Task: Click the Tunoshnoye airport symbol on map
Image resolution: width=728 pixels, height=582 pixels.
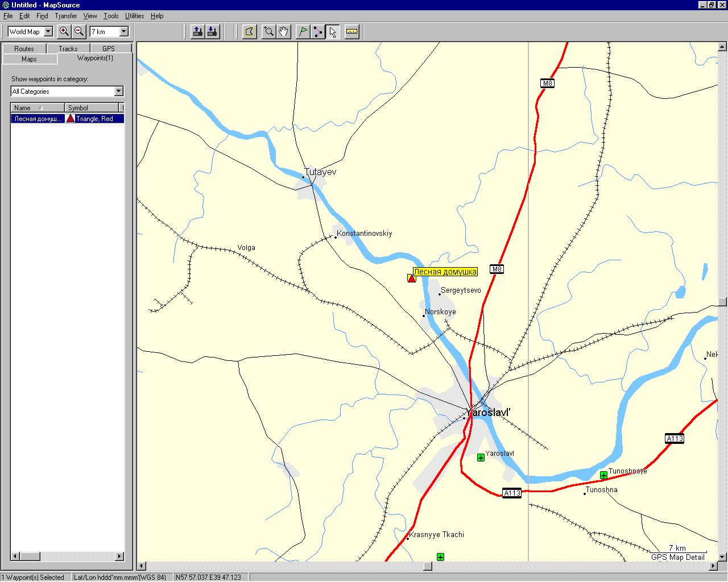Action: coord(603,475)
